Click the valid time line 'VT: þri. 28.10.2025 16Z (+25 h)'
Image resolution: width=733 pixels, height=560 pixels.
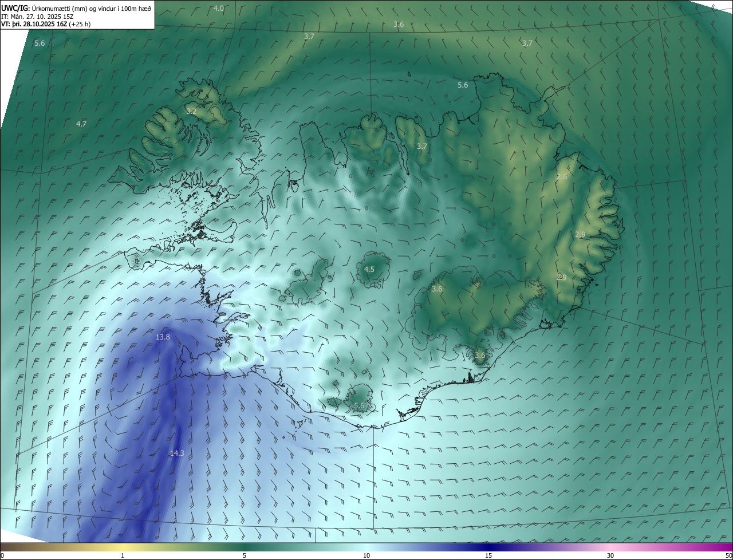tap(46, 24)
